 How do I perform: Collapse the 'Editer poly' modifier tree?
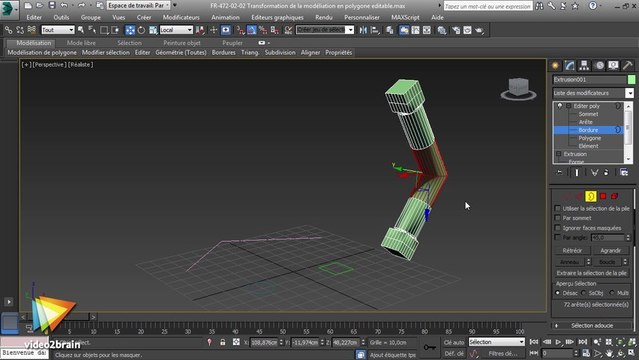click(x=568, y=106)
